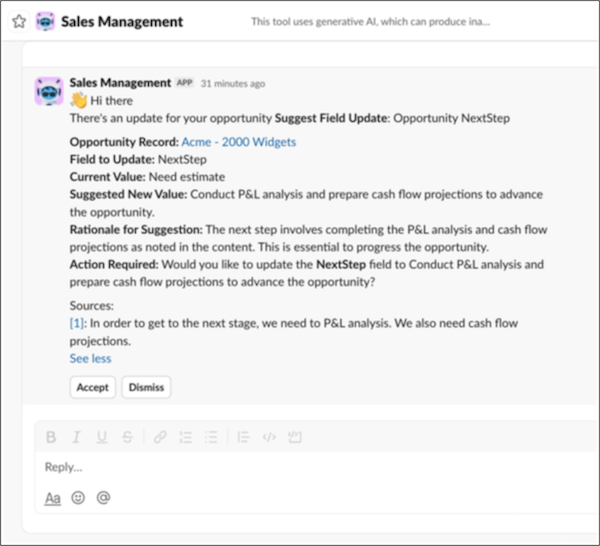Click the 'Hi there' greeting text
Screen dimensions: 600x546
(x=112, y=101)
